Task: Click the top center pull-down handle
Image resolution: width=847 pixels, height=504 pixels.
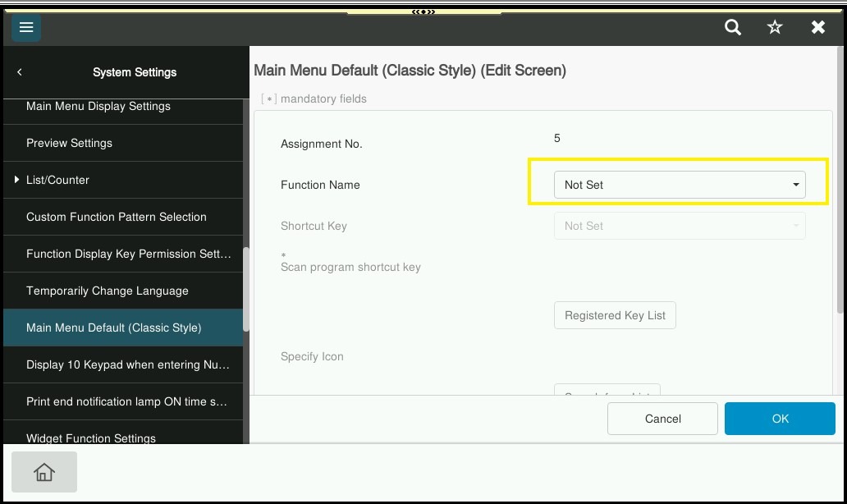Action: (x=423, y=11)
